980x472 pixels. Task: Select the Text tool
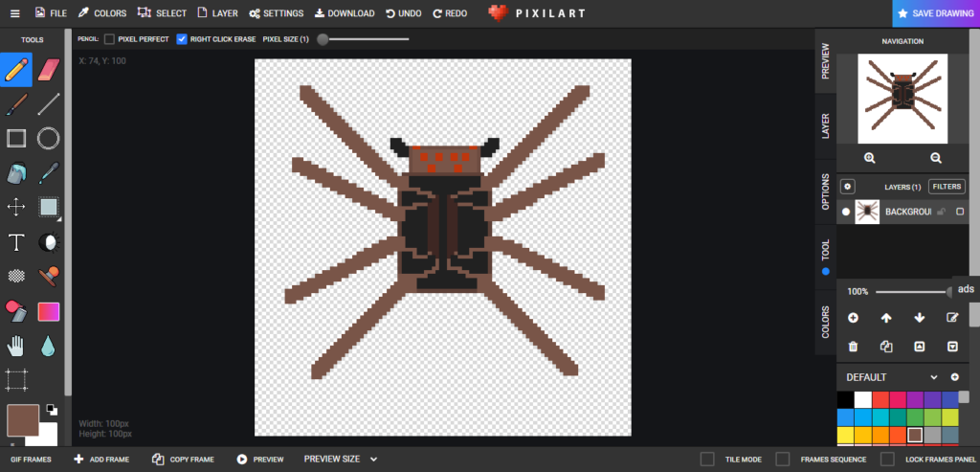pyautogui.click(x=16, y=242)
